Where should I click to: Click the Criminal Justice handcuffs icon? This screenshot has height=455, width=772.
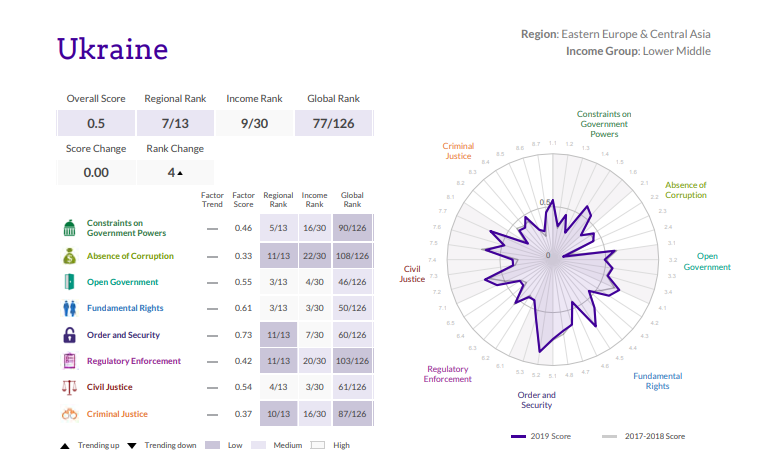click(69, 413)
